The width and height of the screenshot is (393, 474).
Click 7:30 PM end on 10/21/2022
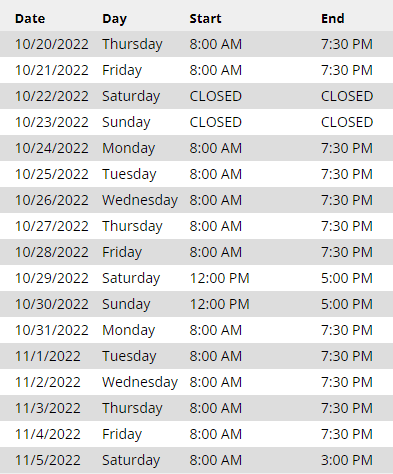click(x=347, y=70)
